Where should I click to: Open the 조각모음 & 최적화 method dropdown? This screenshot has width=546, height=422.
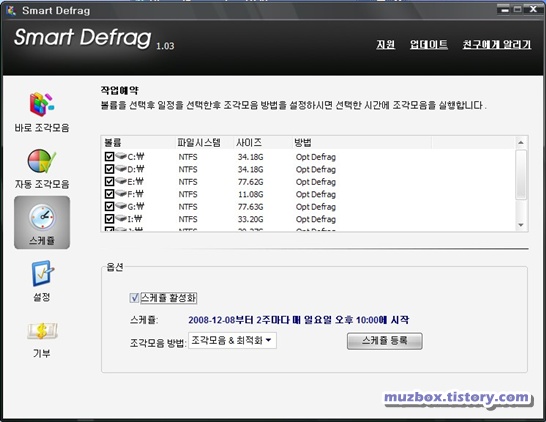[x=232, y=341]
